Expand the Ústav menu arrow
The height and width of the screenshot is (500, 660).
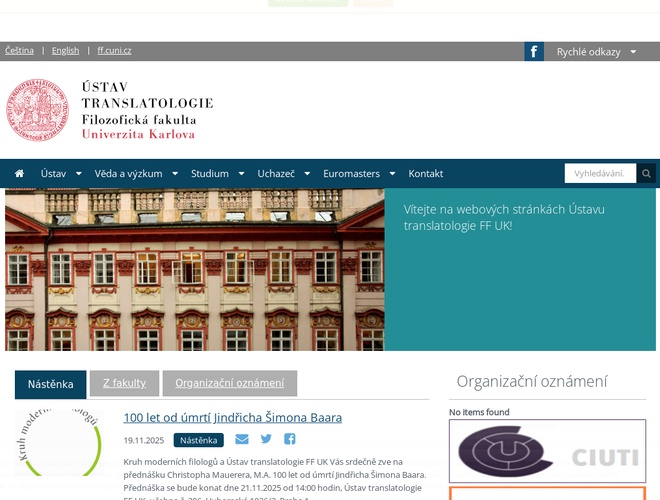click(76, 174)
